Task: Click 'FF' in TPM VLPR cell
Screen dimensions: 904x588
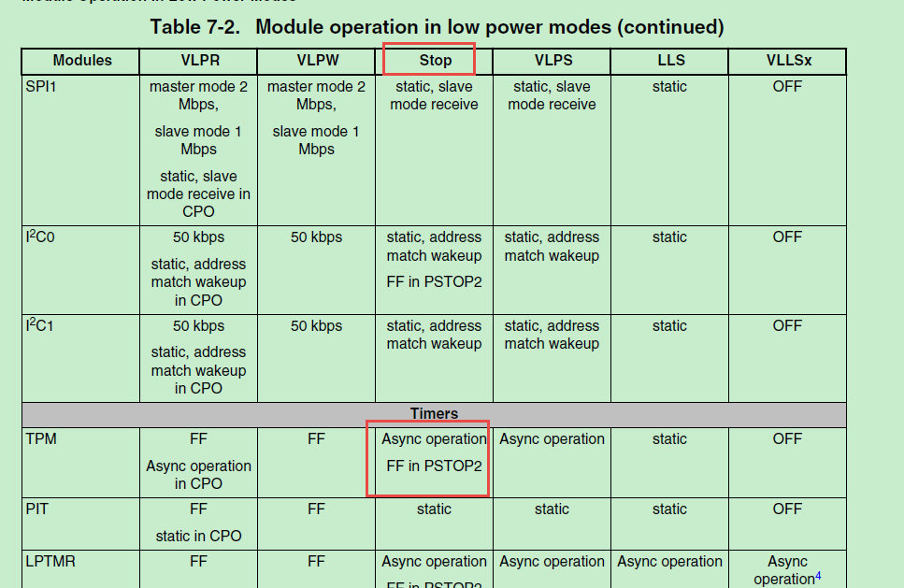Action: pyautogui.click(x=198, y=438)
